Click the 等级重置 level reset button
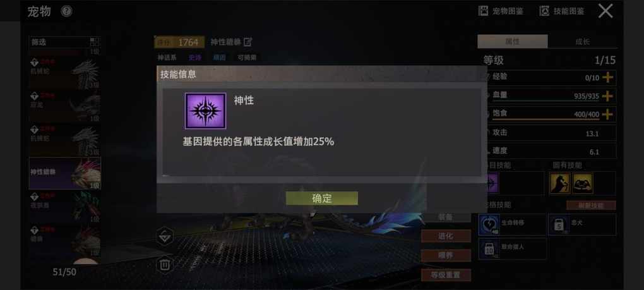This screenshot has width=644, height=290. (x=446, y=275)
